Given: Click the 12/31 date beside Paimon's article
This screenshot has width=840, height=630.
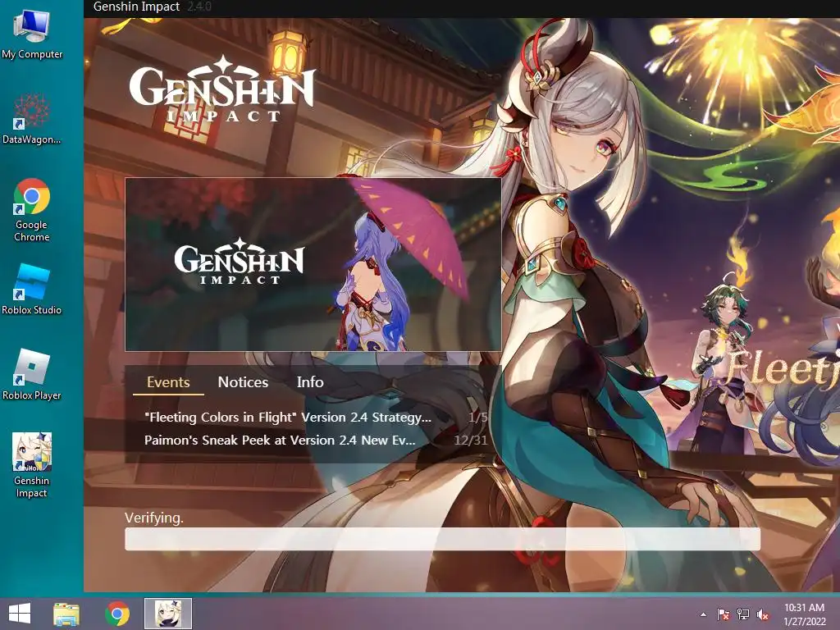Looking at the screenshot, I should point(471,441).
